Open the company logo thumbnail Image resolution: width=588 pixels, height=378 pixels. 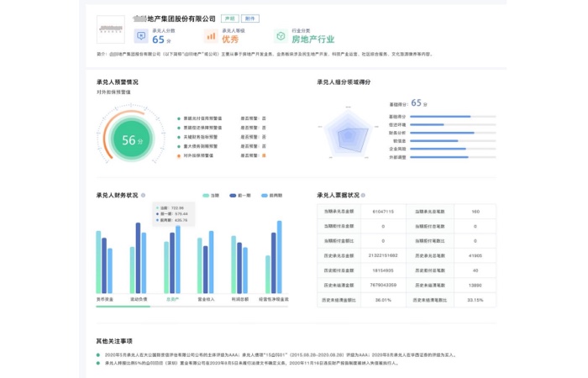[111, 29]
